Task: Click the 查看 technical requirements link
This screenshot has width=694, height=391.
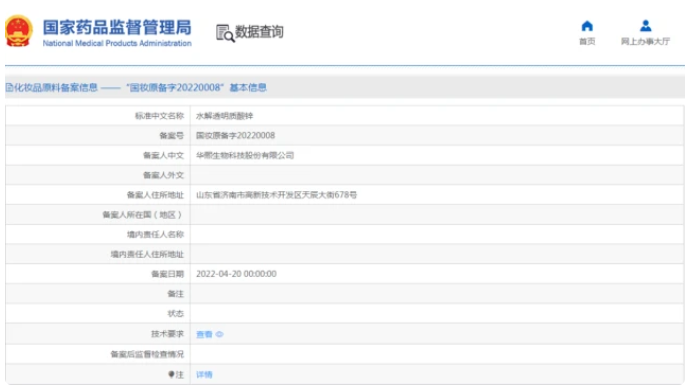Action: (204, 334)
